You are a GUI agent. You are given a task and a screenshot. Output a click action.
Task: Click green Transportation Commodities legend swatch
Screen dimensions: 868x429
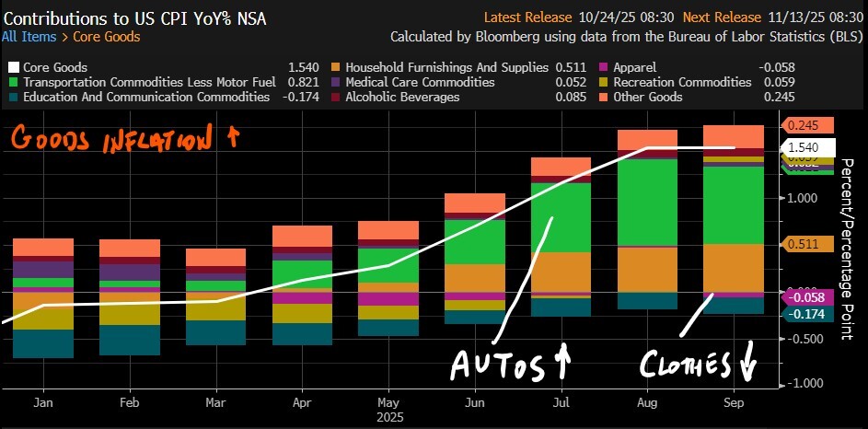coord(14,82)
